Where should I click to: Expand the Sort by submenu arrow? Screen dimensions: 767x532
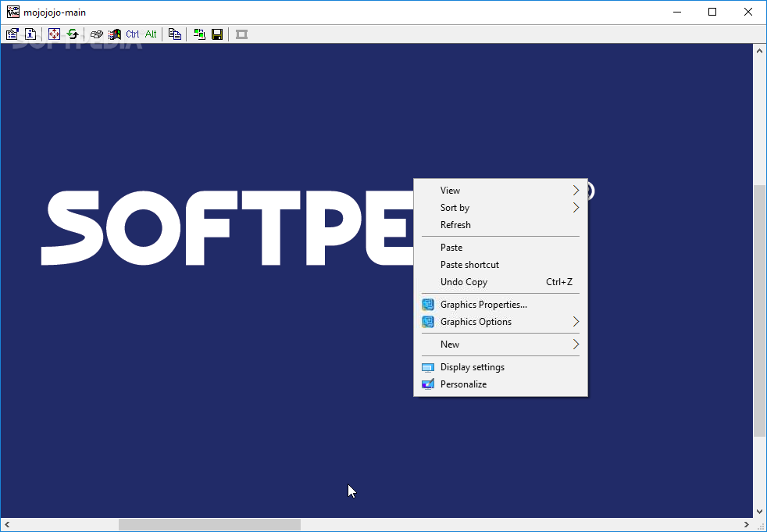[576, 208]
